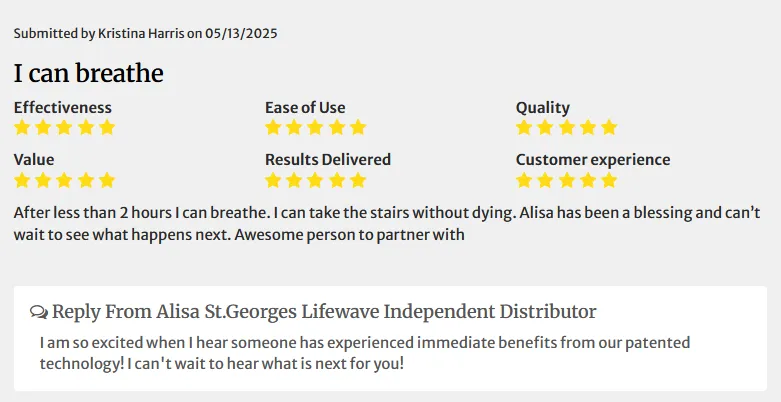The image size is (781, 402).
Task: Click the fifth star under Customer experience
Action: click(x=609, y=180)
